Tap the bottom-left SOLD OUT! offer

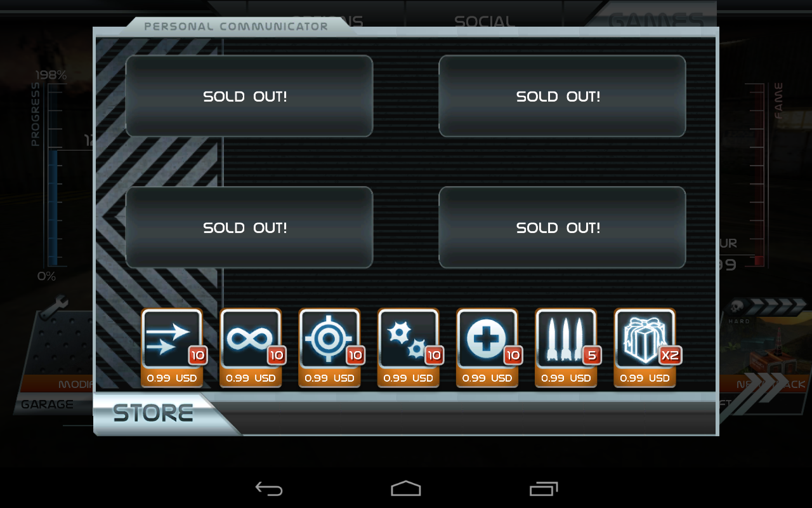249,227
